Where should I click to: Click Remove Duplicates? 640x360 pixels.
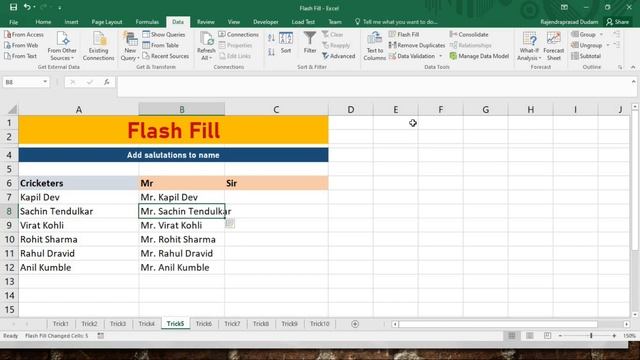(416, 45)
